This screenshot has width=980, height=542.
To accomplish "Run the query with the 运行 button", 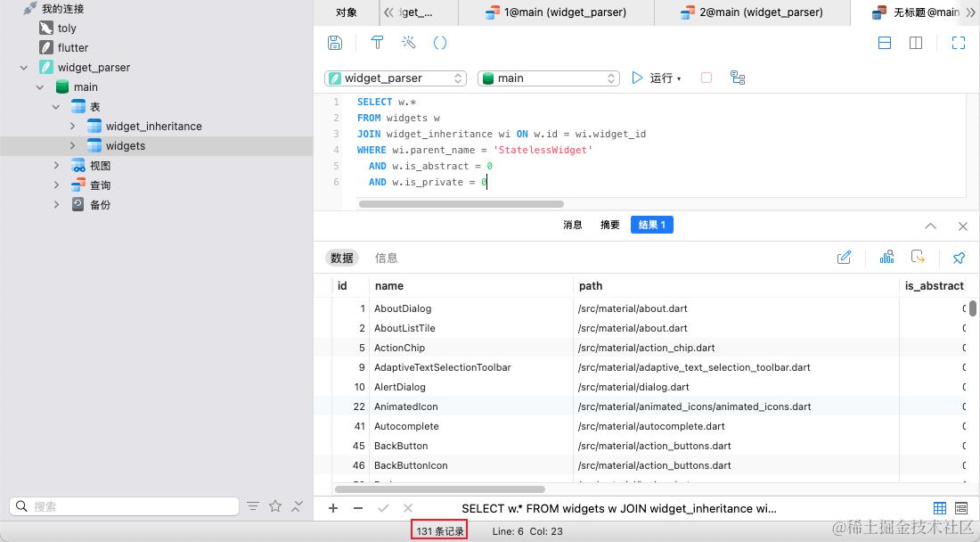I will pos(652,78).
